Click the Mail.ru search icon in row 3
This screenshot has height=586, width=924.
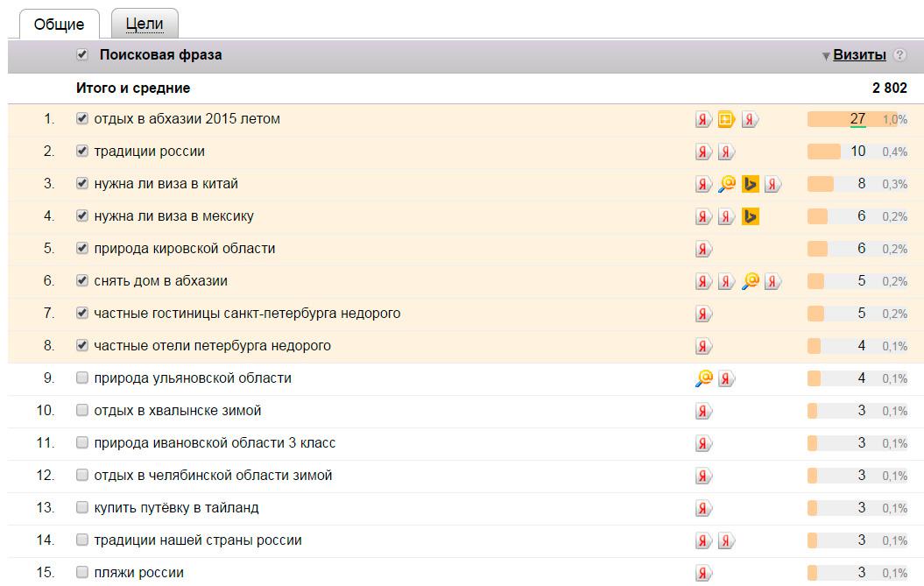pyautogui.click(x=726, y=184)
